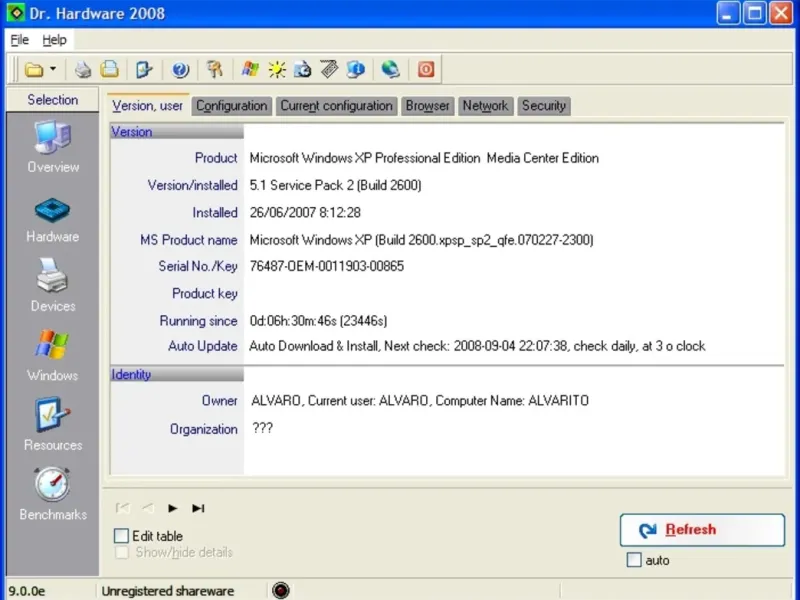Switch to the Security tab
This screenshot has width=800, height=600.
544,106
